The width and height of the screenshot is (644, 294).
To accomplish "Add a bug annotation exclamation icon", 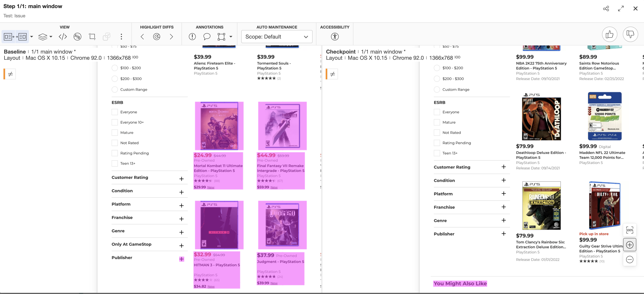I will 192,37.
